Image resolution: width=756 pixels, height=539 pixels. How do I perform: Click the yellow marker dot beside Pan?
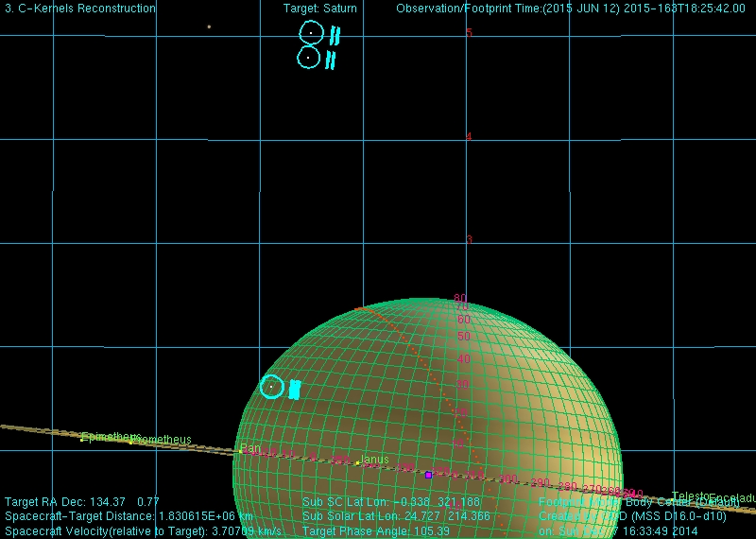[241, 452]
